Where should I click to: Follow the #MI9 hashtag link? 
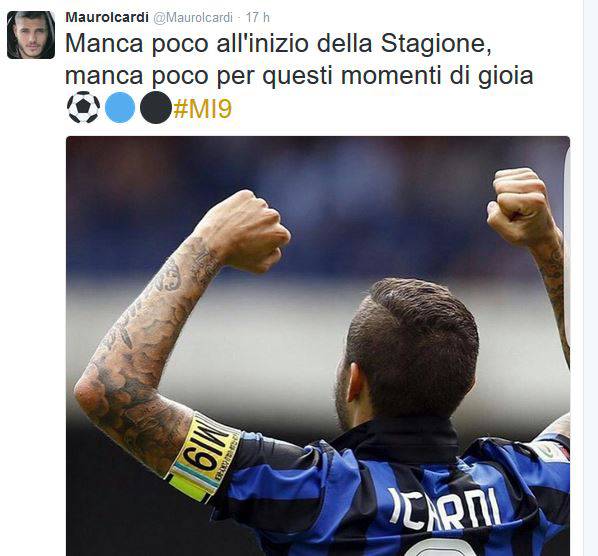(x=202, y=109)
